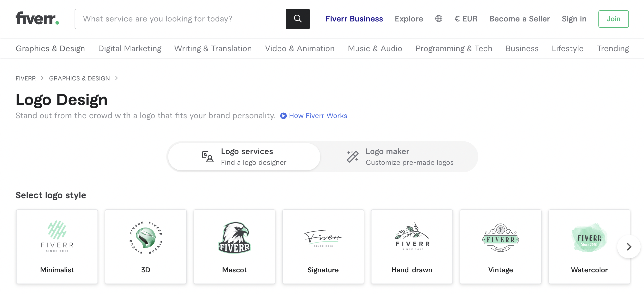
Task: Open Music & Audio category
Action: [375, 49]
